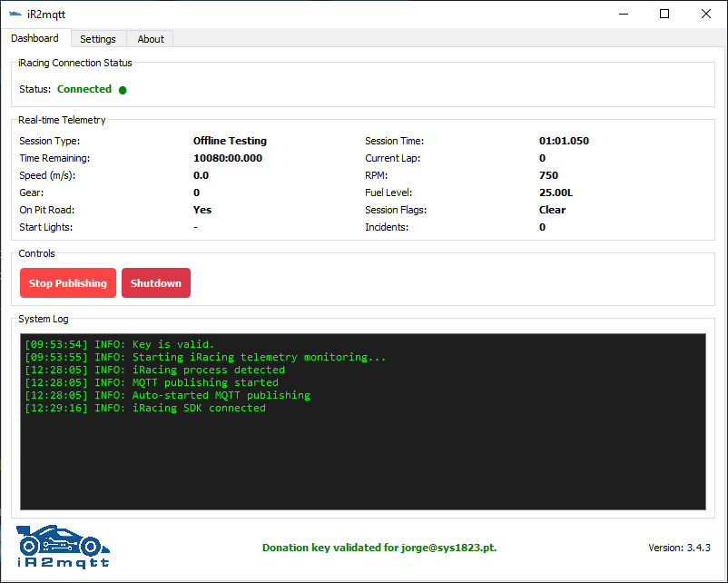Open the About tab
The width and height of the screenshot is (728, 583).
(x=151, y=39)
